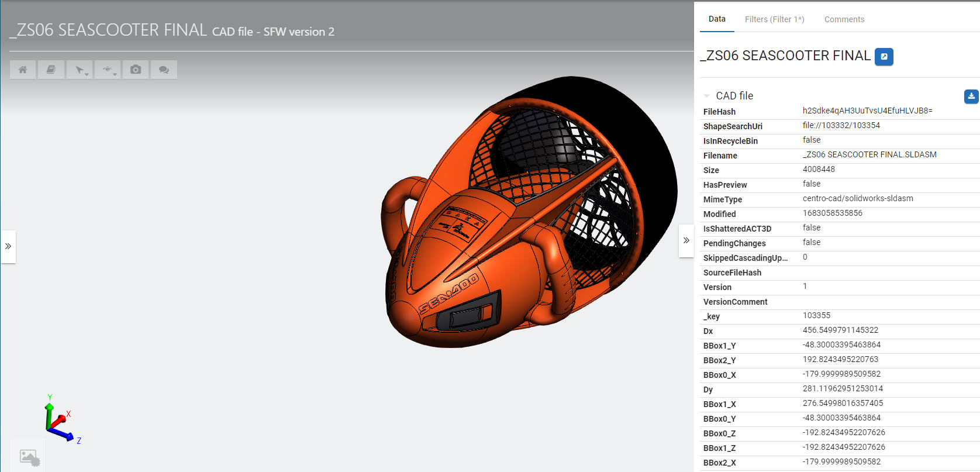This screenshot has height=472, width=980.
Task: Click the PendingChanges label
Action: pos(734,243)
